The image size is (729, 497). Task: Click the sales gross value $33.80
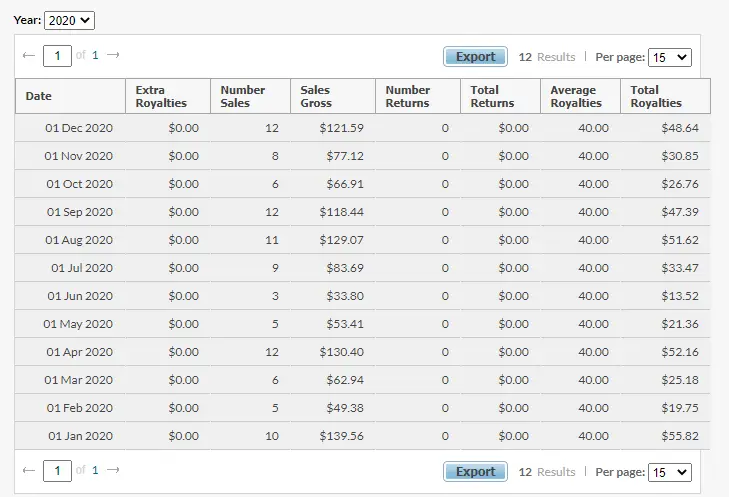pos(345,296)
